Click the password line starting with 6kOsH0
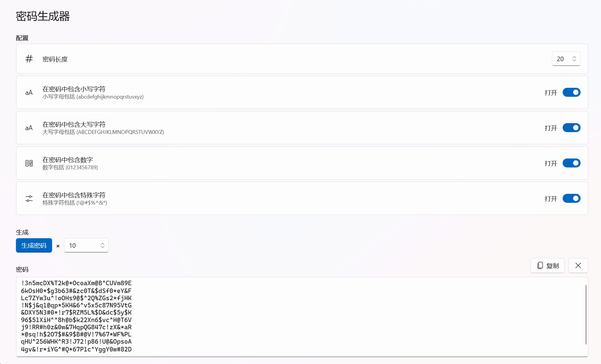601x364 pixels. (76, 291)
